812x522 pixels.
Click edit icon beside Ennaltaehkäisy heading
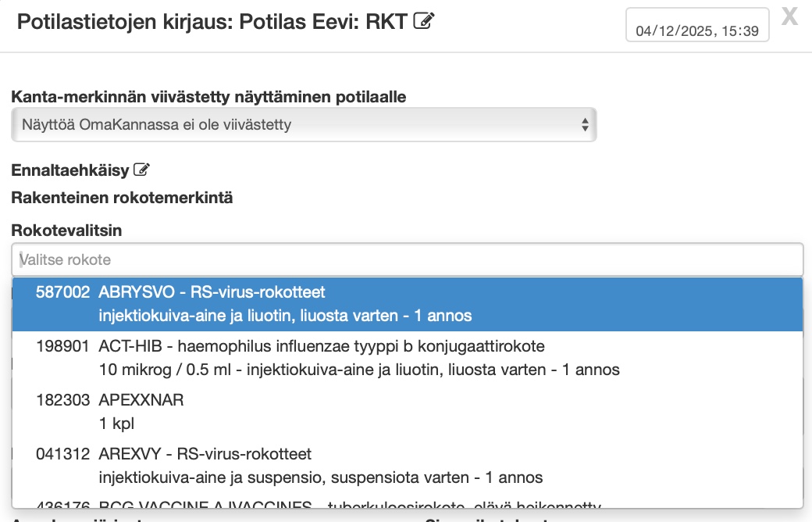[x=141, y=170]
